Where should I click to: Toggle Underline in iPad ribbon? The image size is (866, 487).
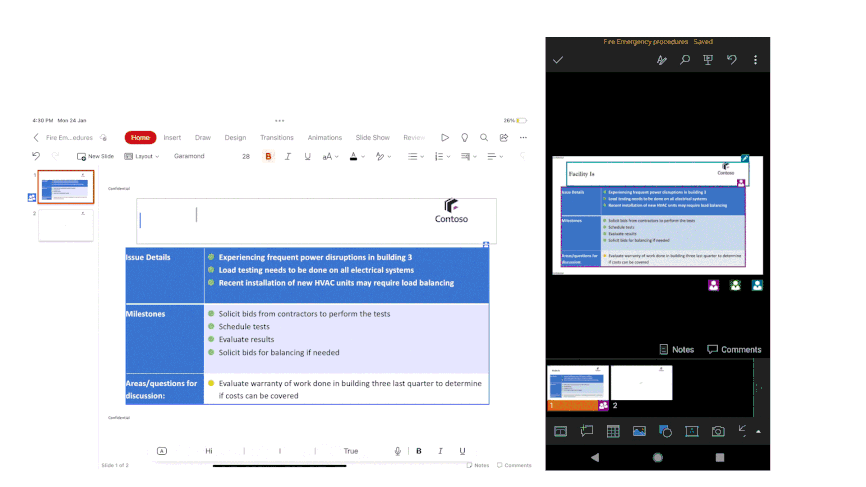pos(308,156)
